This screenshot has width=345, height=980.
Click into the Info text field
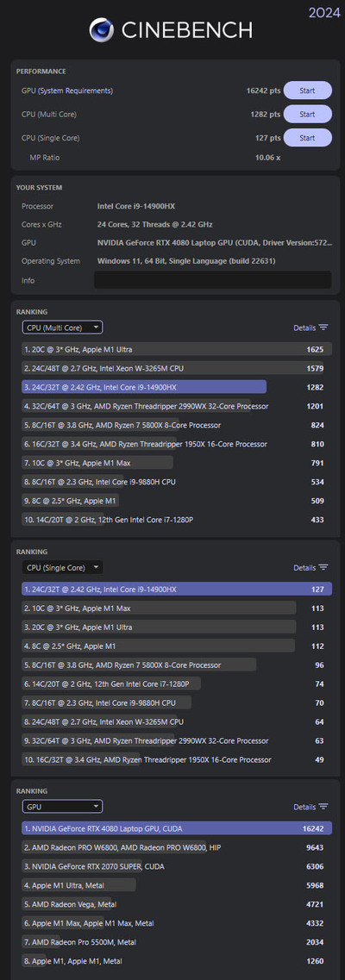(x=212, y=280)
